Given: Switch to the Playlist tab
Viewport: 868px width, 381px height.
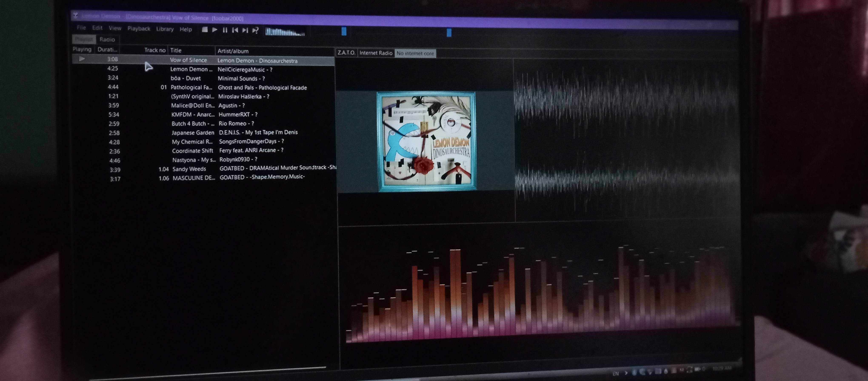Looking at the screenshot, I should (x=84, y=39).
